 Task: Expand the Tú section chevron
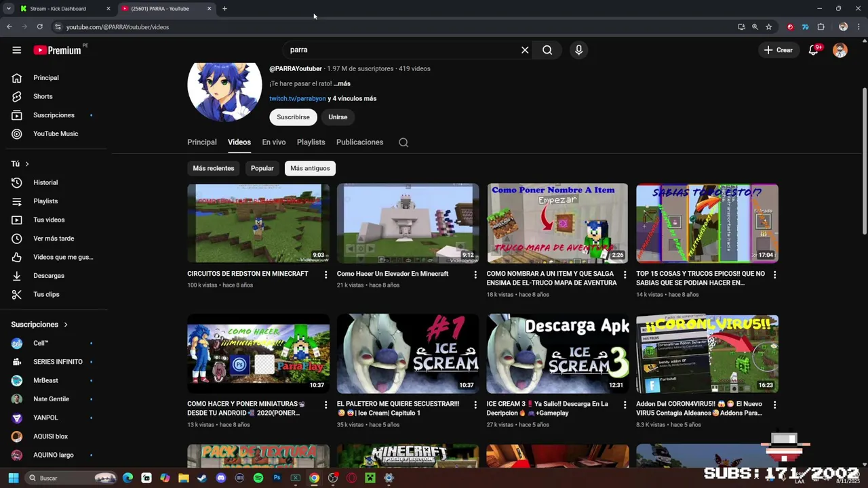click(x=27, y=164)
